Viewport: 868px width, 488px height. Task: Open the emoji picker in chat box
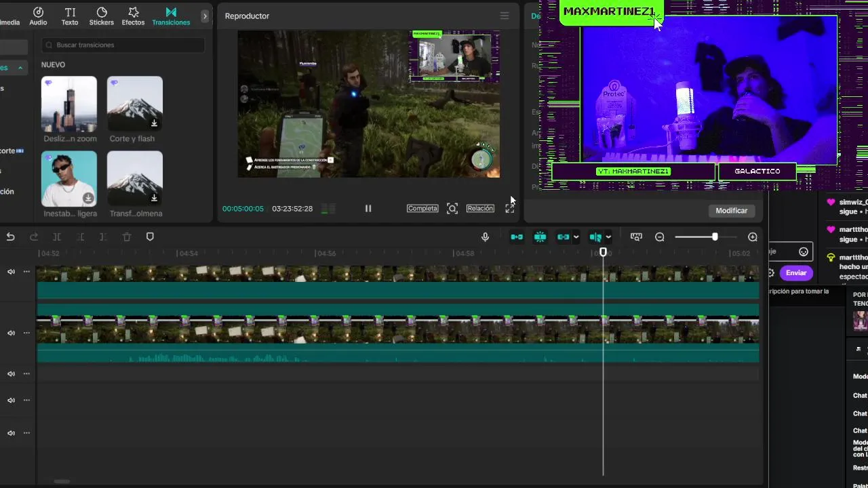pos(804,251)
